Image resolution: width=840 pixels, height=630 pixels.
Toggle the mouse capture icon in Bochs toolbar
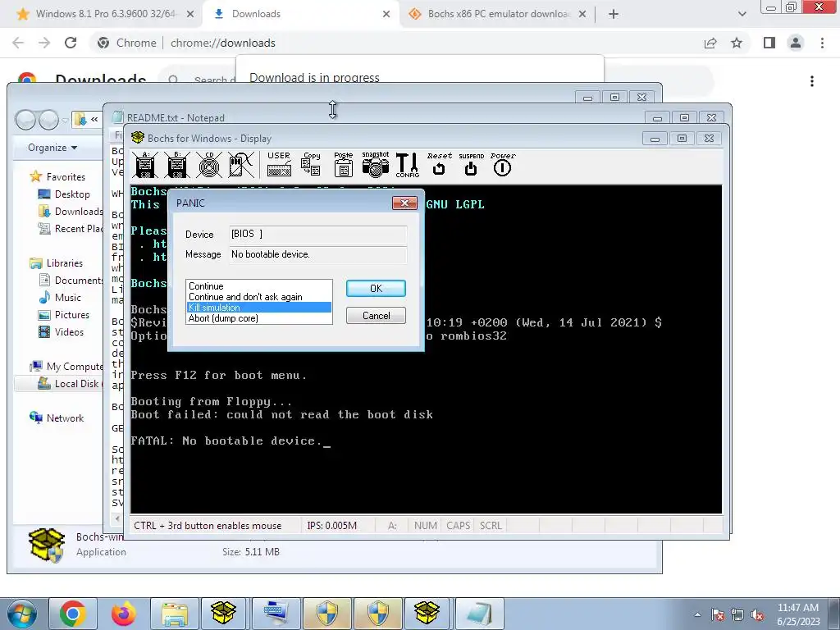(x=241, y=164)
